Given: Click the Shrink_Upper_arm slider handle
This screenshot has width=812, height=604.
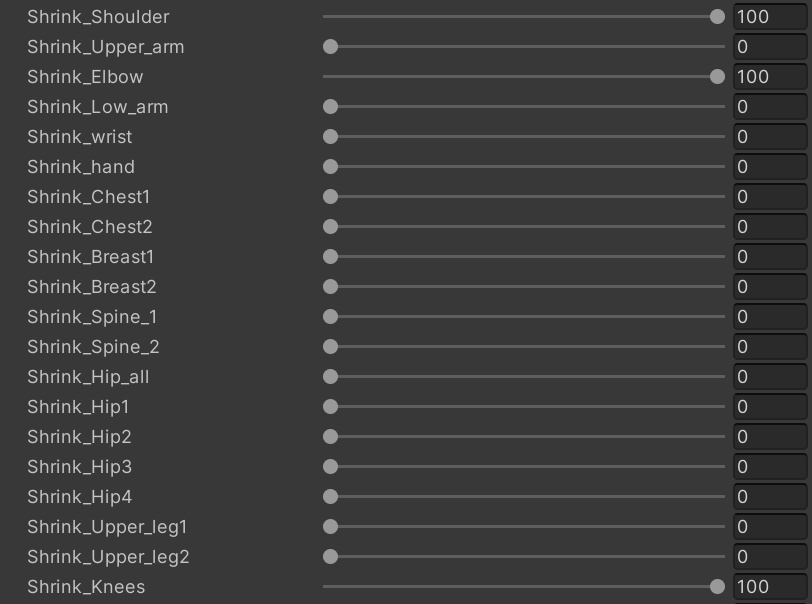Looking at the screenshot, I should coord(331,47).
